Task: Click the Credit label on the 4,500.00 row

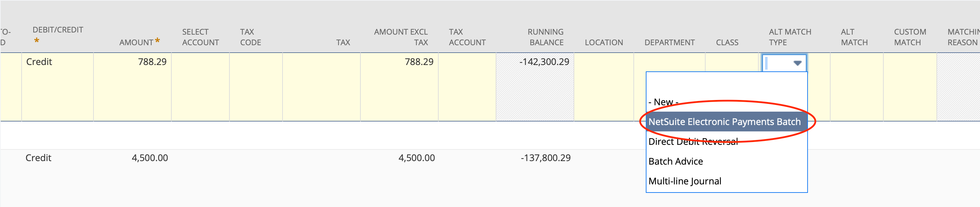Action: pyautogui.click(x=39, y=158)
